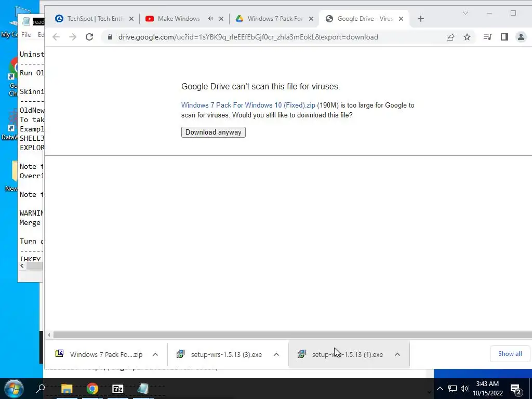
Task: Expand options for setup-wrs-1.5.13 (1).exe
Action: coord(397,354)
